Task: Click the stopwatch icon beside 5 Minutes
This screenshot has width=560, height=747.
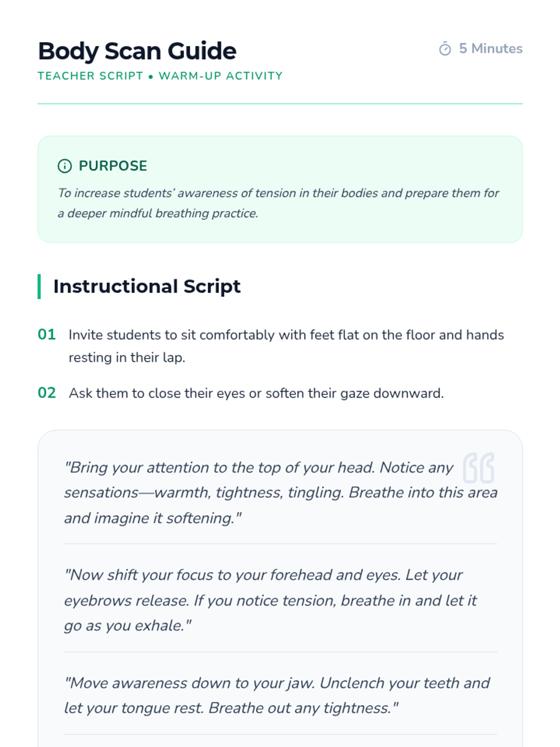Action: tap(445, 49)
